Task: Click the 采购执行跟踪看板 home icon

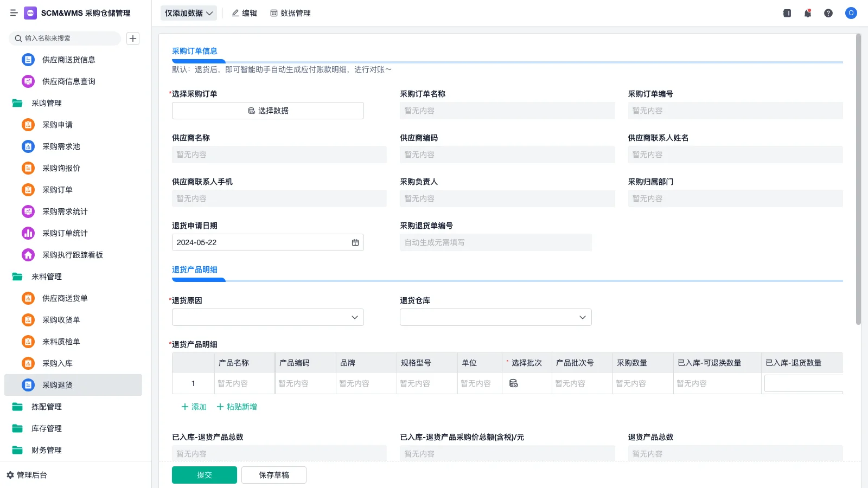Action: [x=28, y=255]
